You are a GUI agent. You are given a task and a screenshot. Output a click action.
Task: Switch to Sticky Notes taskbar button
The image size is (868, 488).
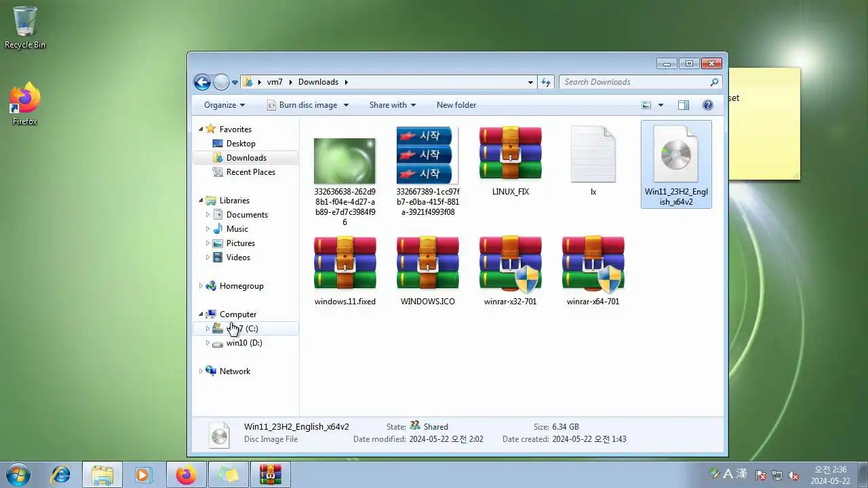pyautogui.click(x=228, y=474)
